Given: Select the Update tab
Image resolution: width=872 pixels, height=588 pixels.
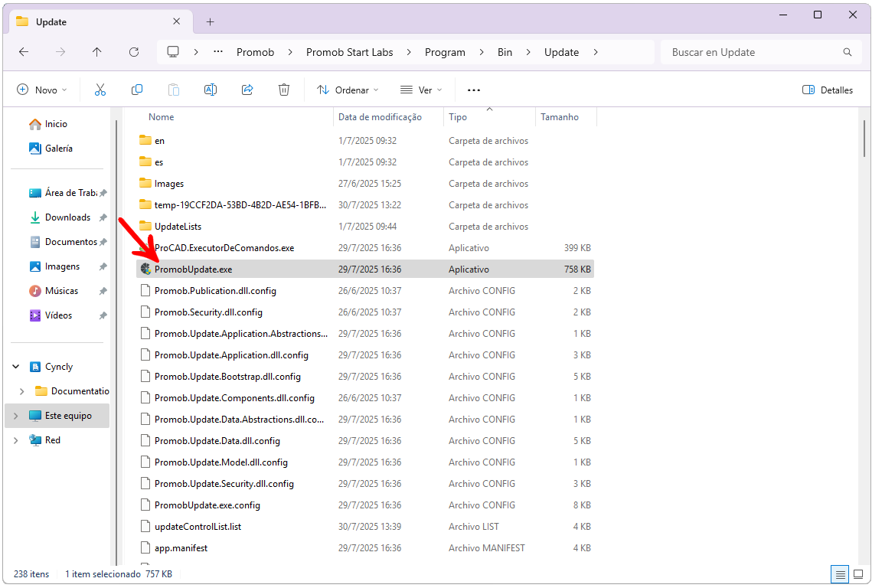Looking at the screenshot, I should point(99,21).
